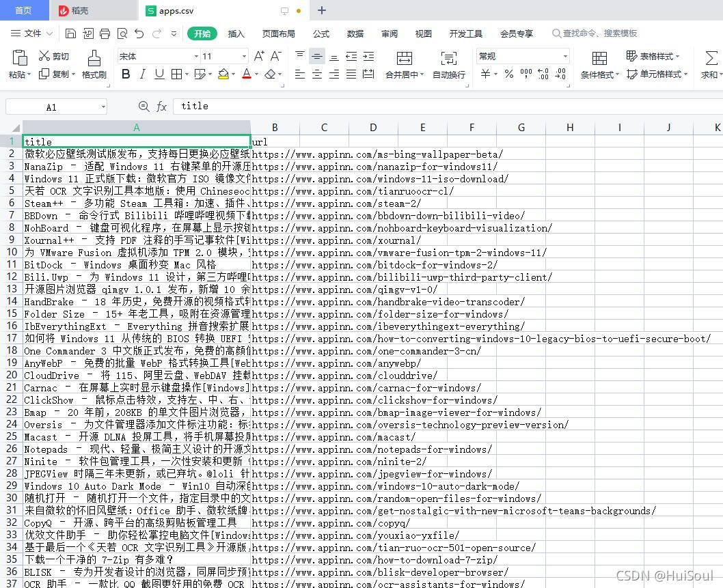Screen dimensions: 723x588
Task: Click the print icon
Action: tap(105, 33)
